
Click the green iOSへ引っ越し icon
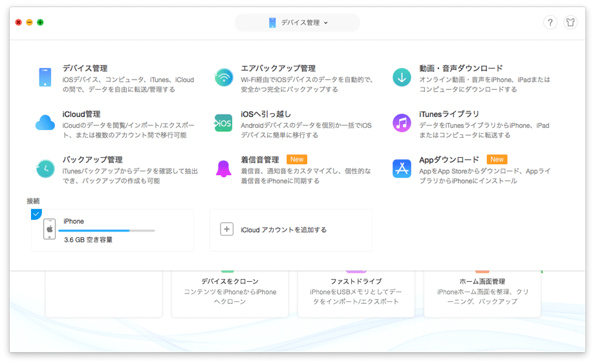click(x=224, y=123)
